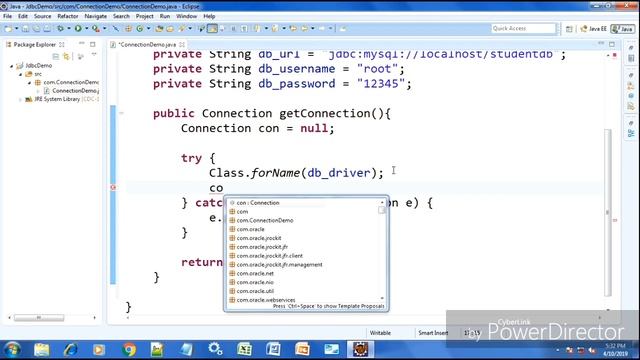Open the Windows Start button

13,350
